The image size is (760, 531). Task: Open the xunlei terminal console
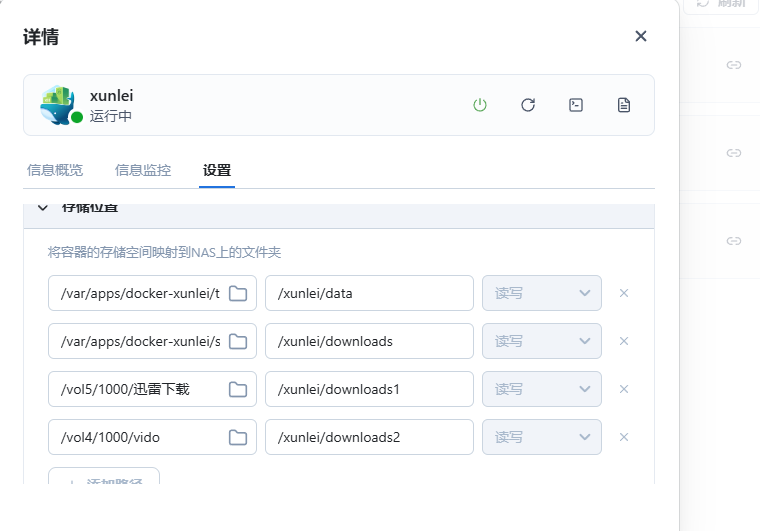point(576,105)
